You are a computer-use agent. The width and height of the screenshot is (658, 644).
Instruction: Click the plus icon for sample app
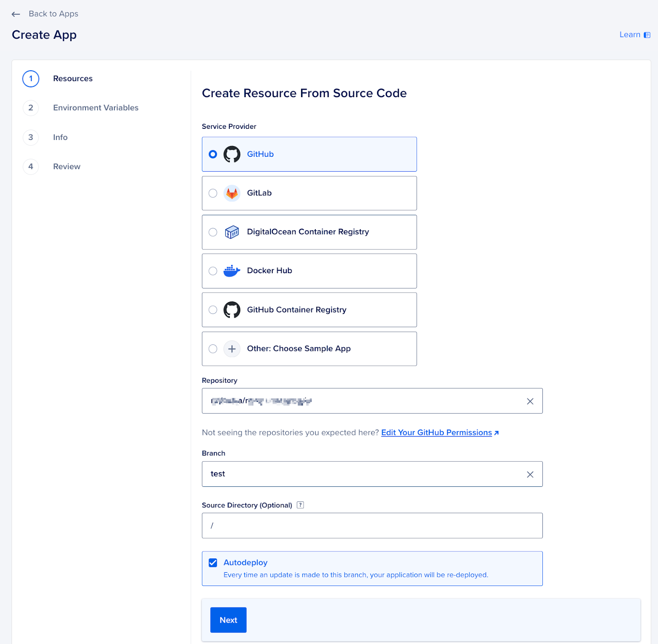pyautogui.click(x=232, y=349)
